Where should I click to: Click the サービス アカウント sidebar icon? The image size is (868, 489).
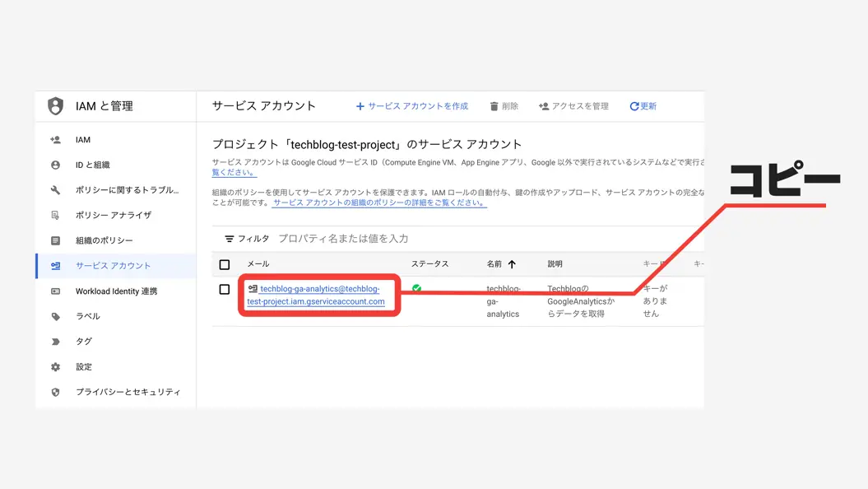[x=55, y=266]
